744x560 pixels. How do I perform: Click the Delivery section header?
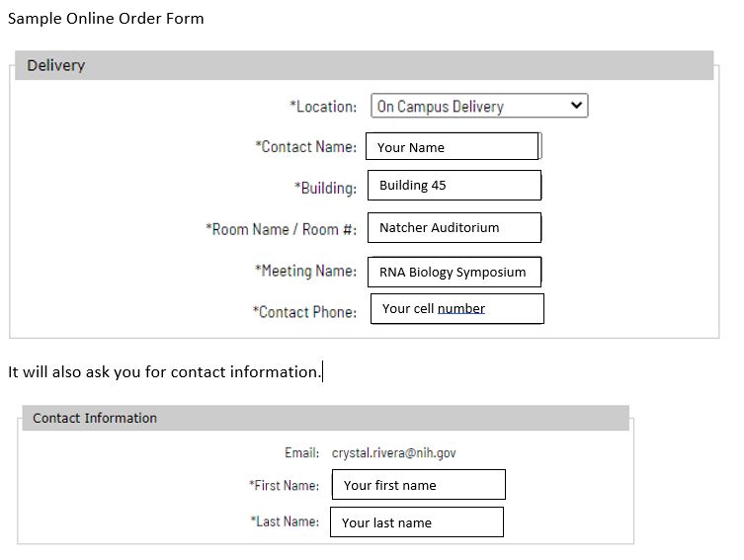pyautogui.click(x=56, y=65)
